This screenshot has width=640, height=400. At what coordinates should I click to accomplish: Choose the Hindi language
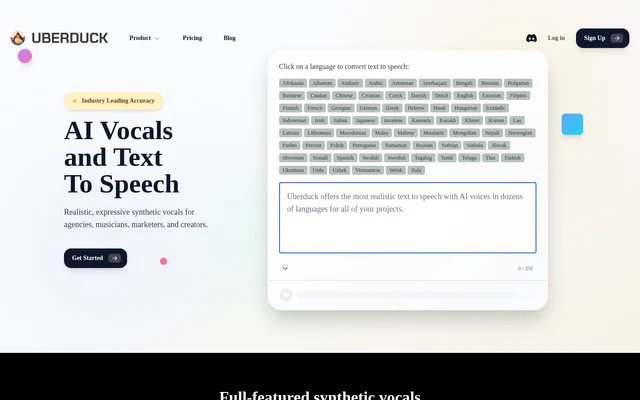[440, 108]
